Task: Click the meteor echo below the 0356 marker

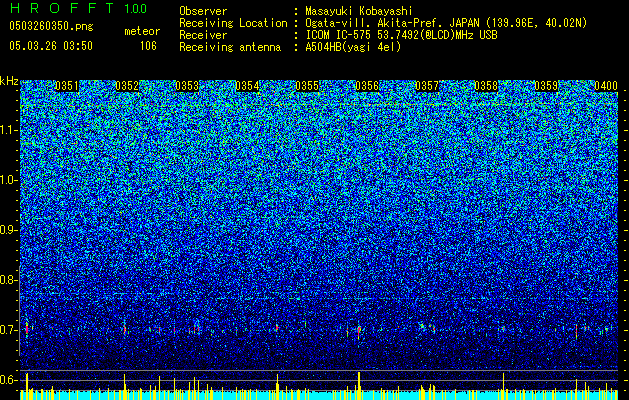Action: 359,331
